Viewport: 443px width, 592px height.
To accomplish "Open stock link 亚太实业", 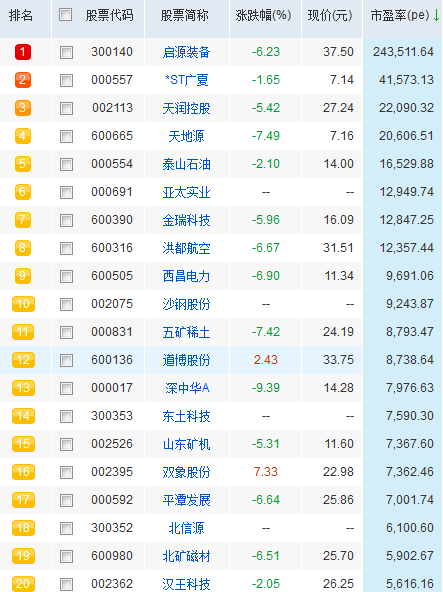I will point(186,192).
